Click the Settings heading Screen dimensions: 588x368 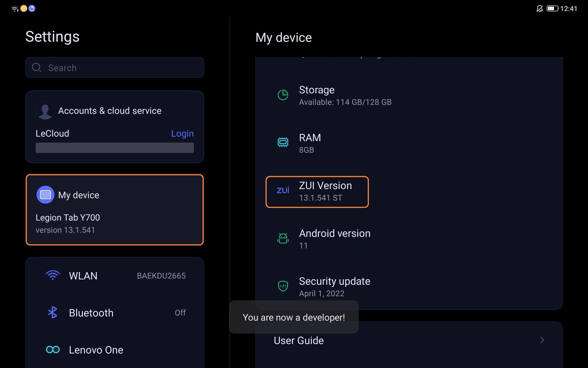tap(52, 37)
